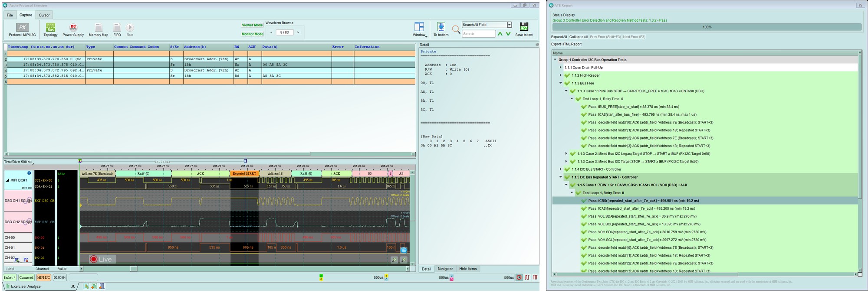Click the Run play button
The height and width of the screenshot is (293, 868).
(130, 30)
